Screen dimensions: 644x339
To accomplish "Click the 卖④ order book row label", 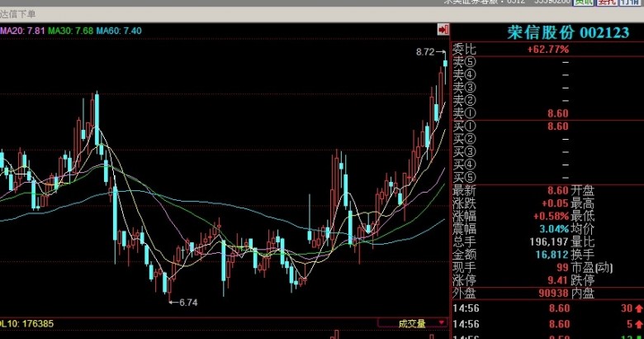I will [x=464, y=75].
